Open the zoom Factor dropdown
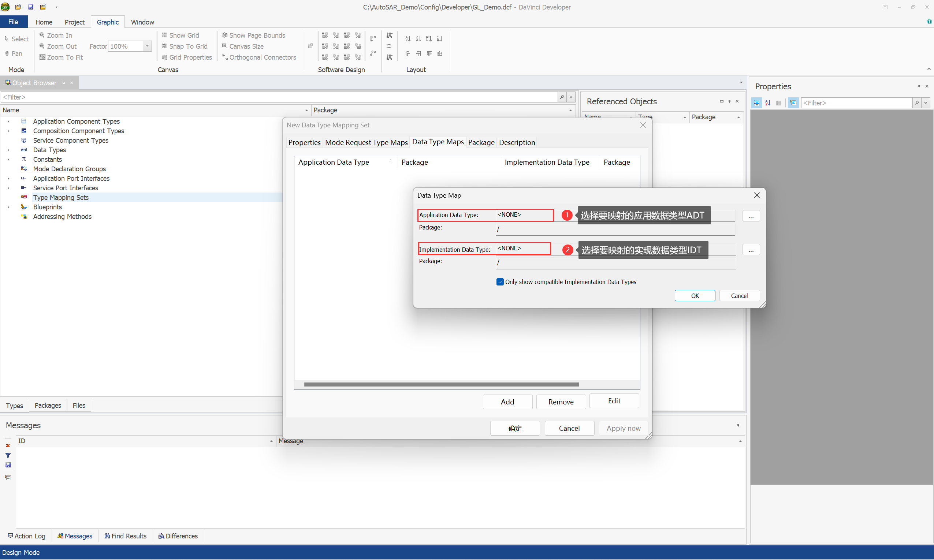Screen dimensions: 934x560 147,46
